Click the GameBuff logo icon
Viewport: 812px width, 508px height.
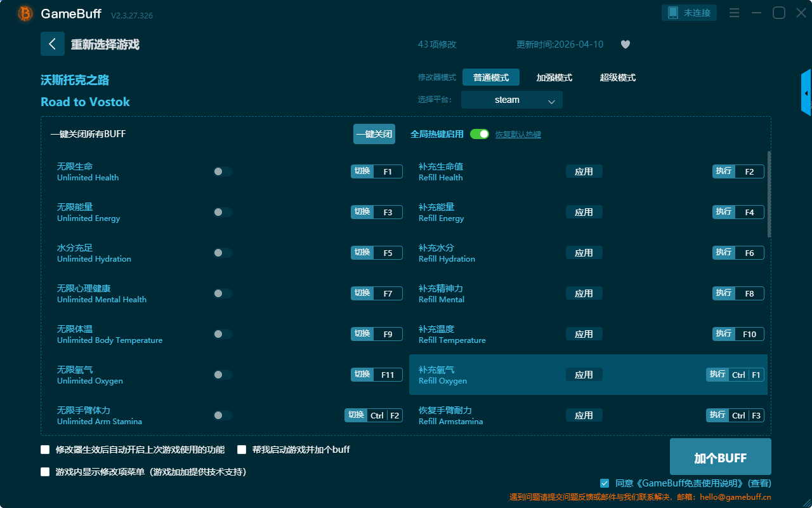pos(25,13)
